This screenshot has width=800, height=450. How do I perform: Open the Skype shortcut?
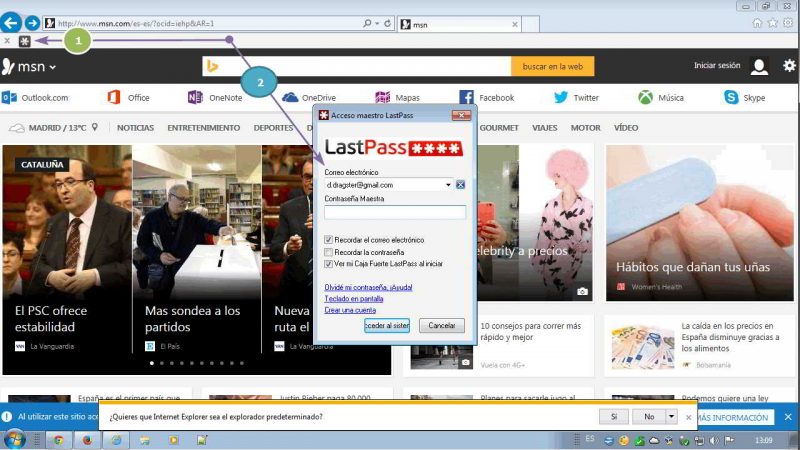pos(744,97)
